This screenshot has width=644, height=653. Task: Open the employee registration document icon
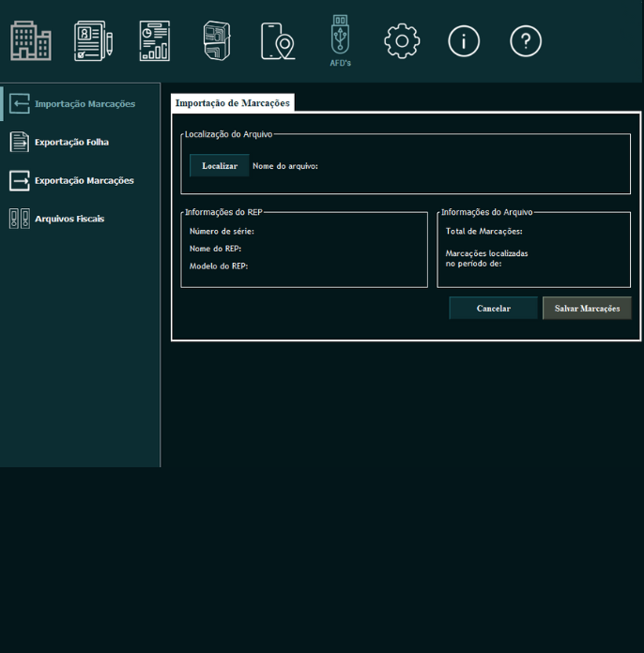click(93, 41)
